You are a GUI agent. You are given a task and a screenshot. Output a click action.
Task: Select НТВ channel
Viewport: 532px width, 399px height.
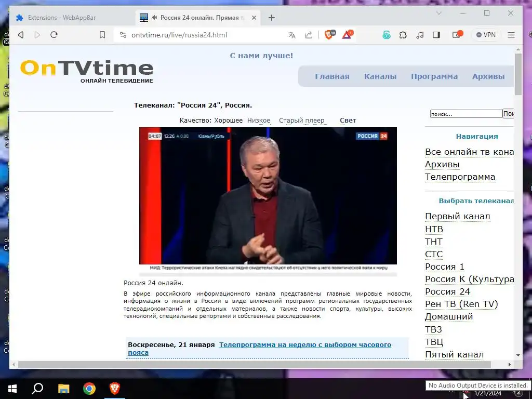coord(434,229)
